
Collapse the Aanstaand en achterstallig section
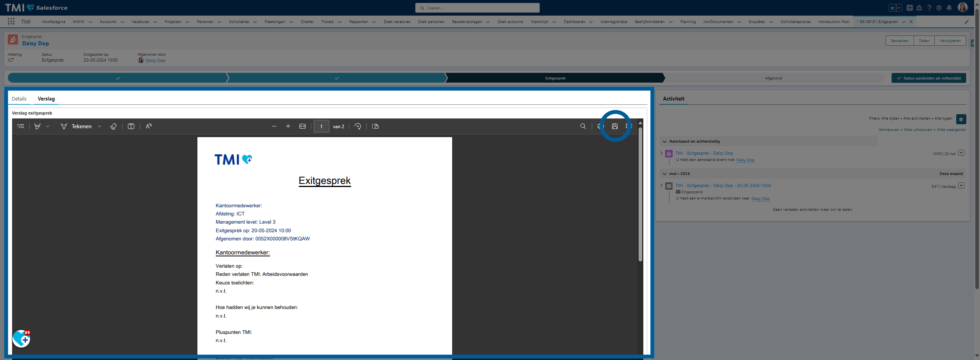click(665, 141)
